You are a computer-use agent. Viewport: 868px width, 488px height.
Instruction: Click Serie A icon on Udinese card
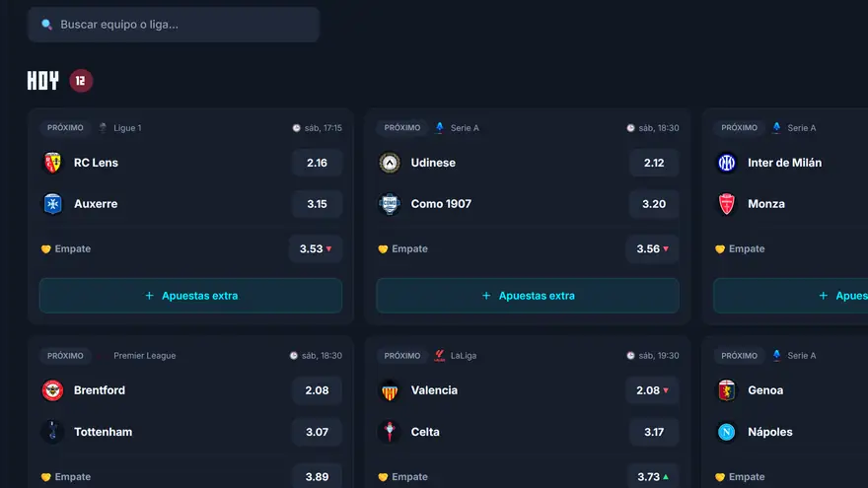[x=440, y=128]
